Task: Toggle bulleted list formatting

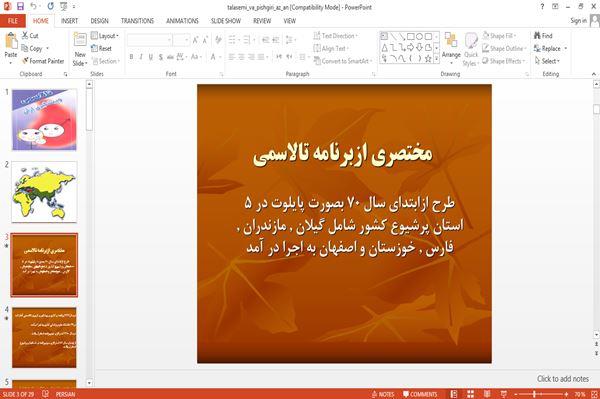Action: [233, 40]
